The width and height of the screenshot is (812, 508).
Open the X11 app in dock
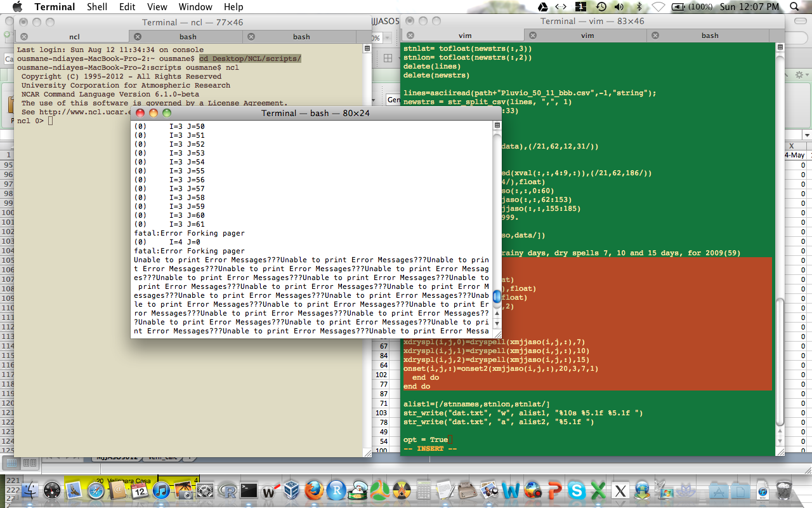[x=620, y=491]
